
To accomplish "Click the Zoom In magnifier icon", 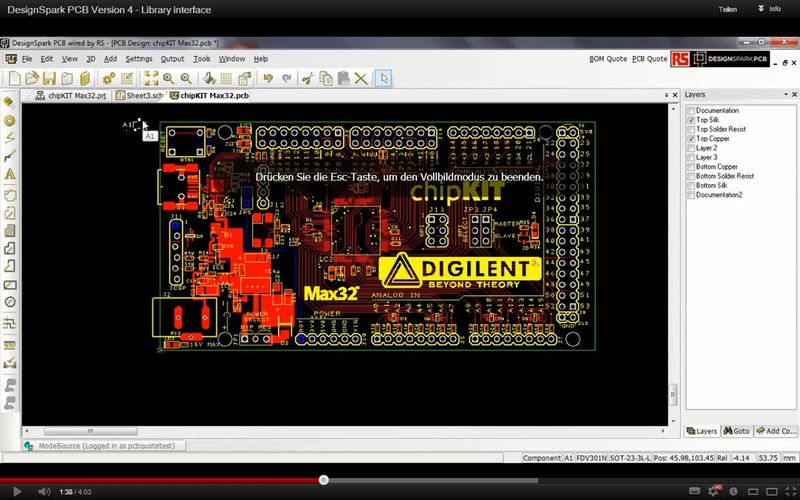I will click(x=169, y=78).
